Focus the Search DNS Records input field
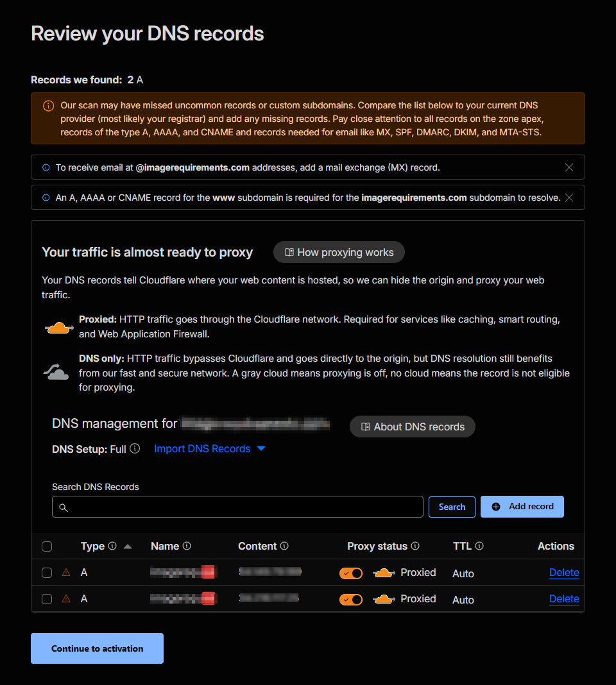Image resolution: width=616 pixels, height=685 pixels. click(x=237, y=507)
